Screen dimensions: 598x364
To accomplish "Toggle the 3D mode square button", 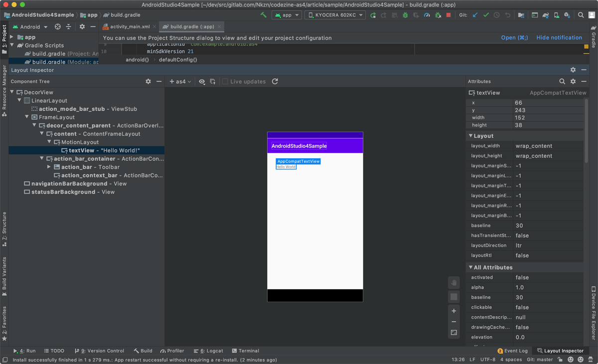I will pos(453,296).
